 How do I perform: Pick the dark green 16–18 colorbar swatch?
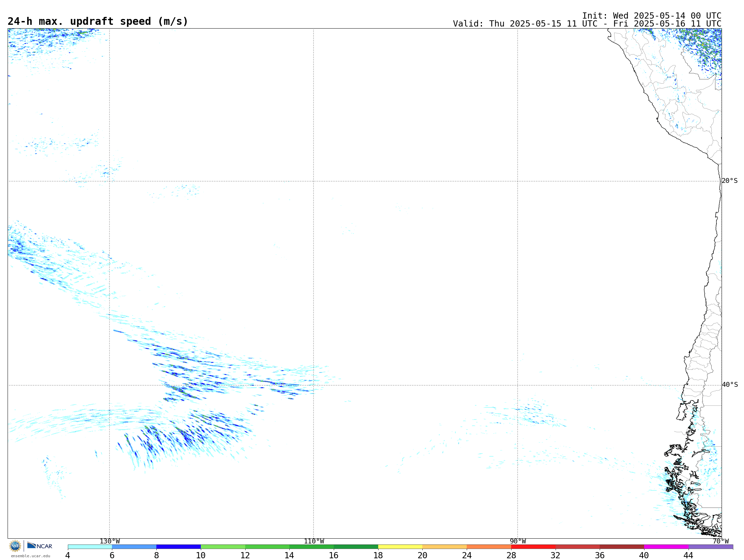click(356, 547)
